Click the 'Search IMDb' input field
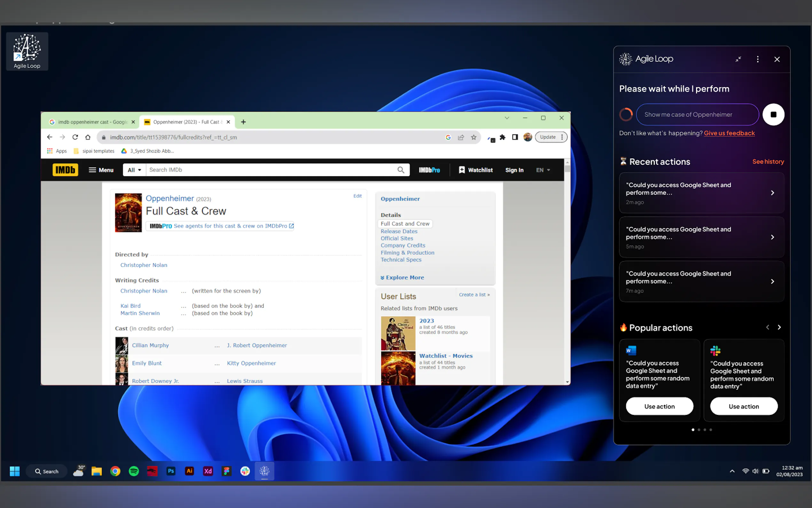The width and height of the screenshot is (812, 508). (271, 170)
